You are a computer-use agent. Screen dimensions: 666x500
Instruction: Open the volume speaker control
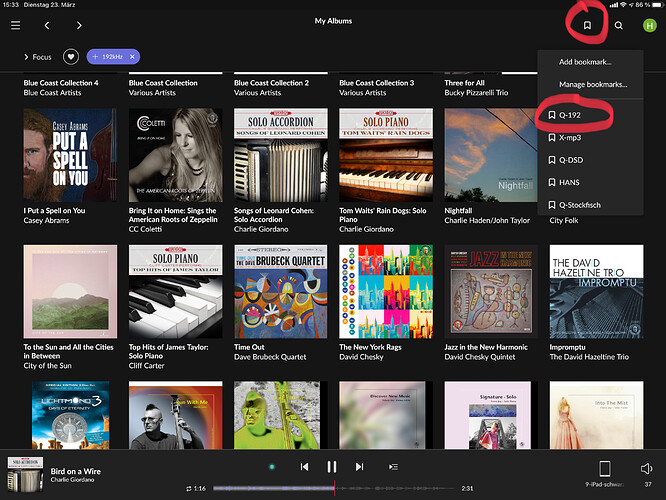pos(646,469)
